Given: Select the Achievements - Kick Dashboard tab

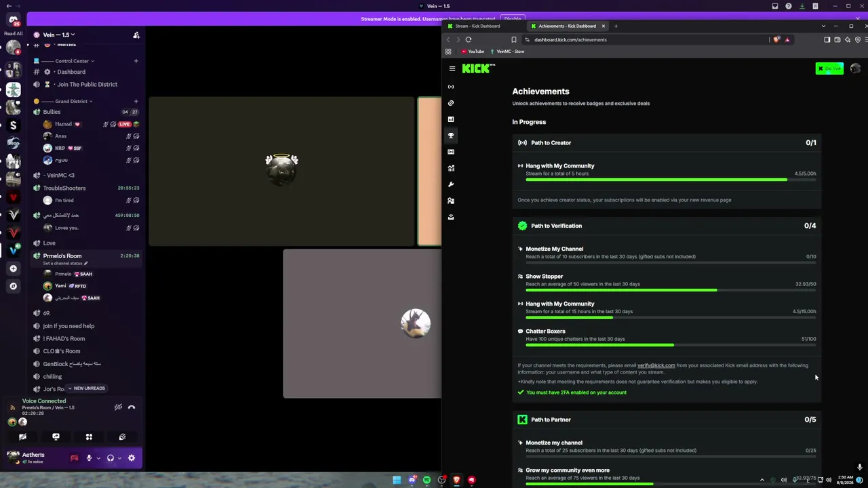Looking at the screenshot, I should pos(568,26).
